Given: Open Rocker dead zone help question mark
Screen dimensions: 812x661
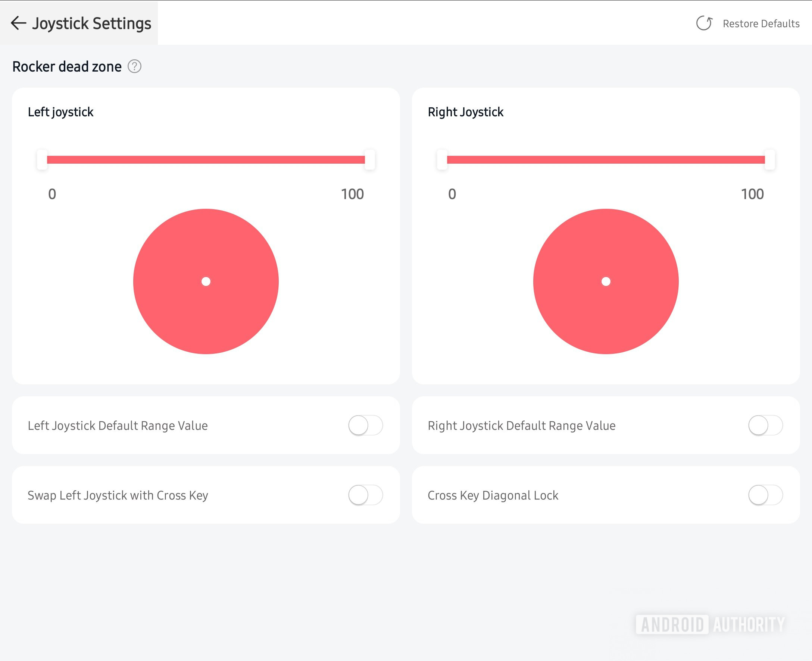Looking at the screenshot, I should coord(134,67).
